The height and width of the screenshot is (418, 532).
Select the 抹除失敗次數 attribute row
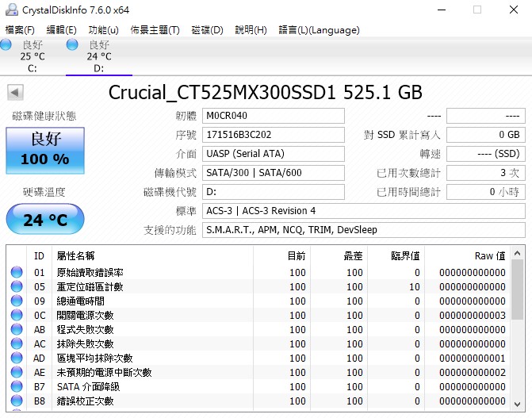259,343
